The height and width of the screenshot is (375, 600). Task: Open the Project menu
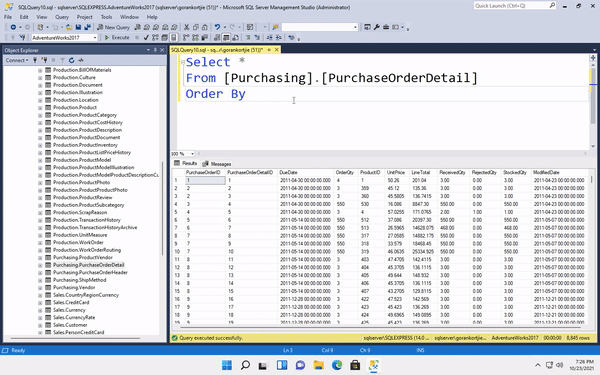pos(85,17)
